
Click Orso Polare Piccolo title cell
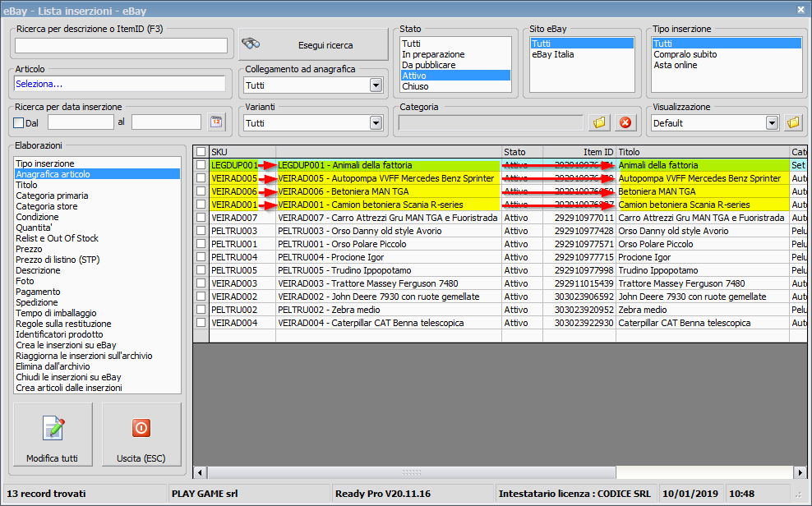pos(702,244)
